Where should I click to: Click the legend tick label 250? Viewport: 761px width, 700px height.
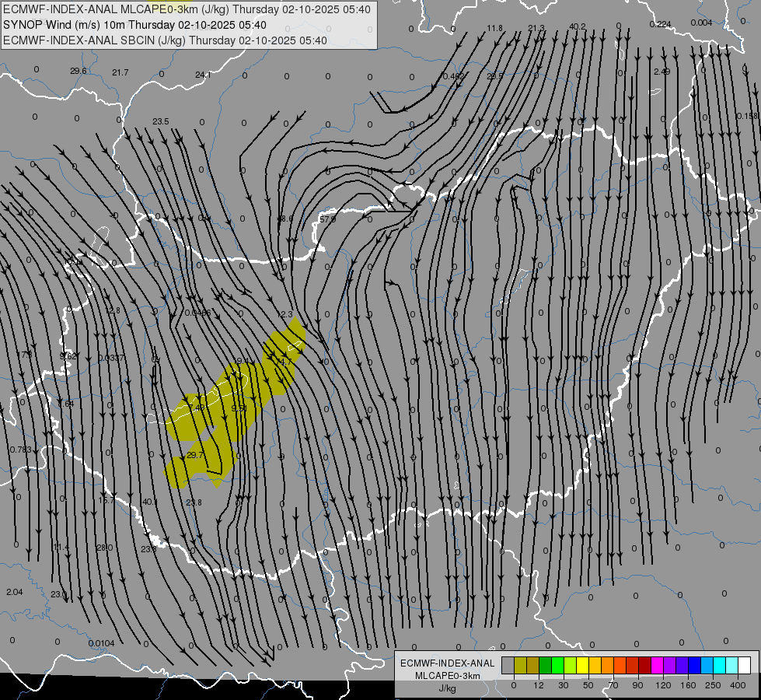click(x=713, y=685)
